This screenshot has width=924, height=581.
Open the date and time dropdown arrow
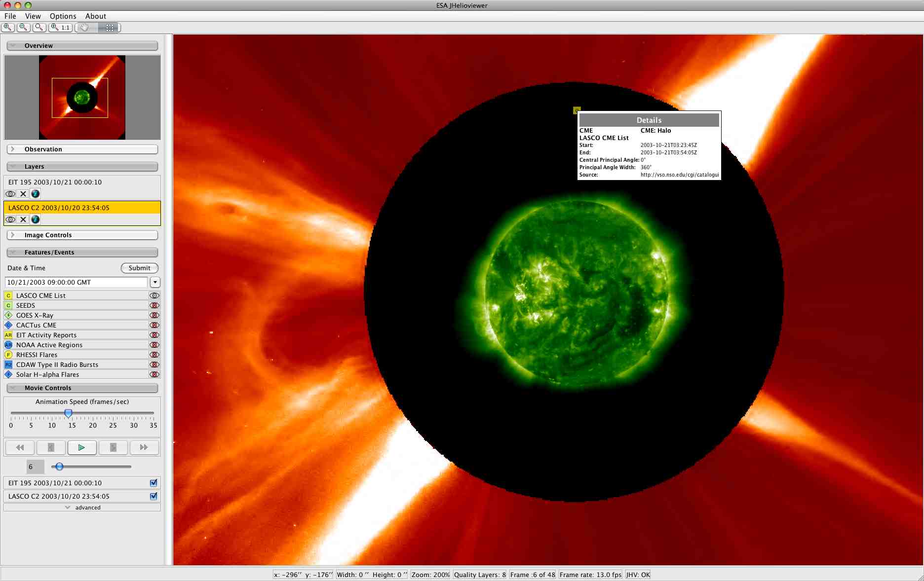pos(155,282)
